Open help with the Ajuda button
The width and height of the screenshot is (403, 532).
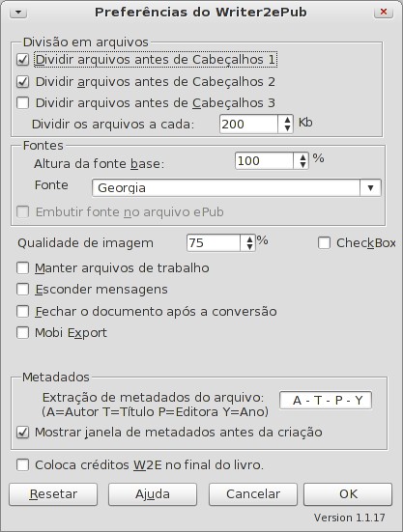pyautogui.click(x=153, y=494)
